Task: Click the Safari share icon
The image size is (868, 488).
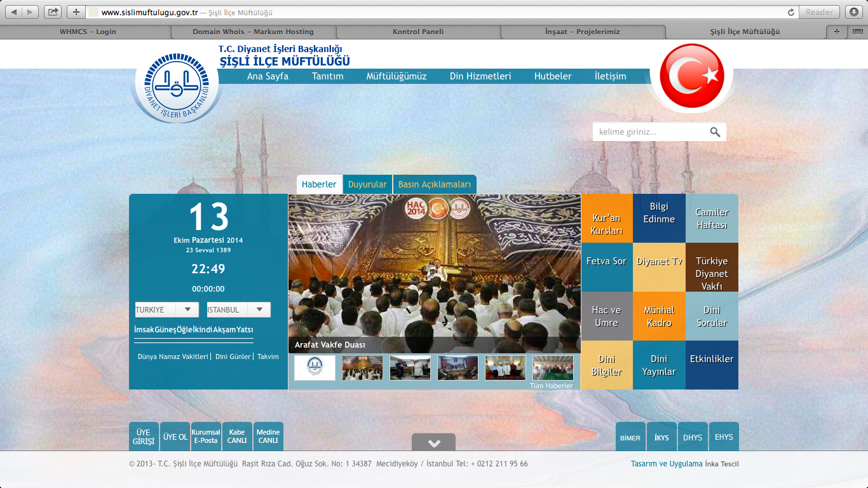Action: tap(53, 12)
